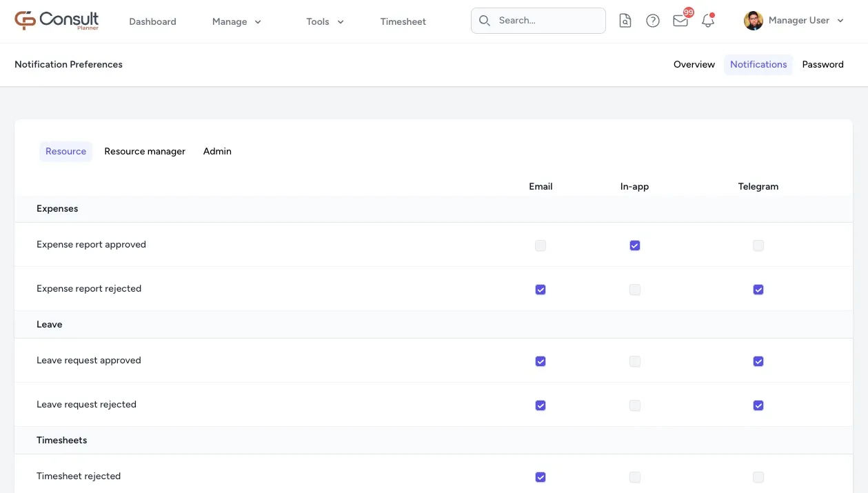Image resolution: width=868 pixels, height=493 pixels.
Task: Switch to the Resource manager tab
Action: 145,152
